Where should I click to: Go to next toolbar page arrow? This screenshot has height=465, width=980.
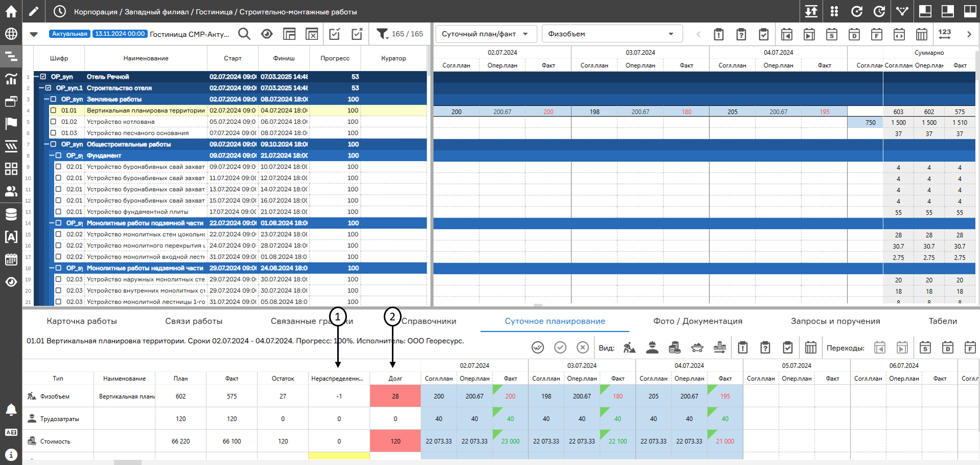[x=969, y=34]
